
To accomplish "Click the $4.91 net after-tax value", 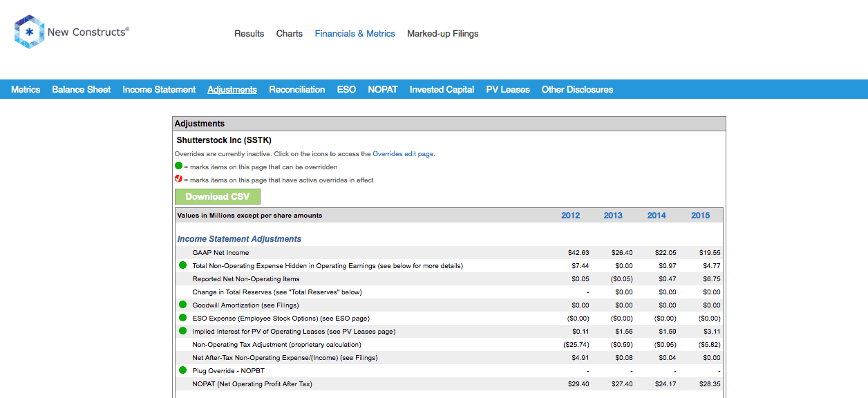I will (x=581, y=358).
